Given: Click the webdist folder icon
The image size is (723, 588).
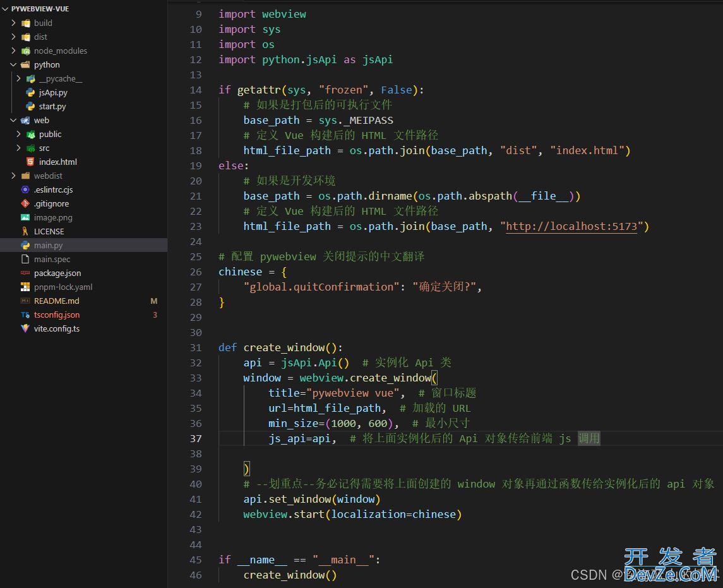Looking at the screenshot, I should click(x=26, y=176).
